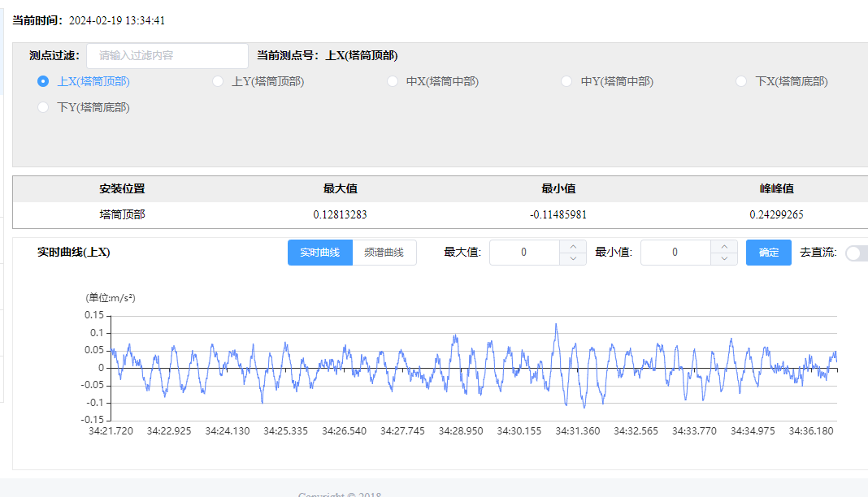Switch to 下Y(塔筒底部) measurement point
868x497 pixels.
(43, 107)
